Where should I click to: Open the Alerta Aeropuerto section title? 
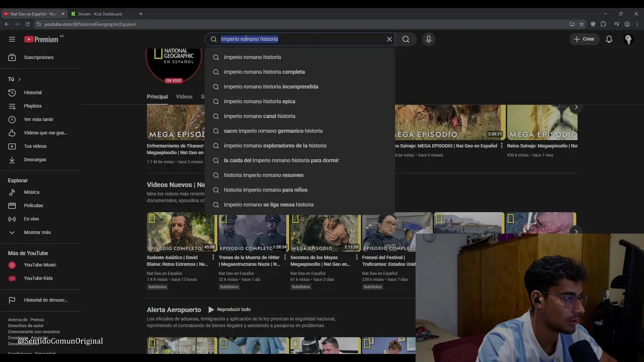pyautogui.click(x=174, y=310)
